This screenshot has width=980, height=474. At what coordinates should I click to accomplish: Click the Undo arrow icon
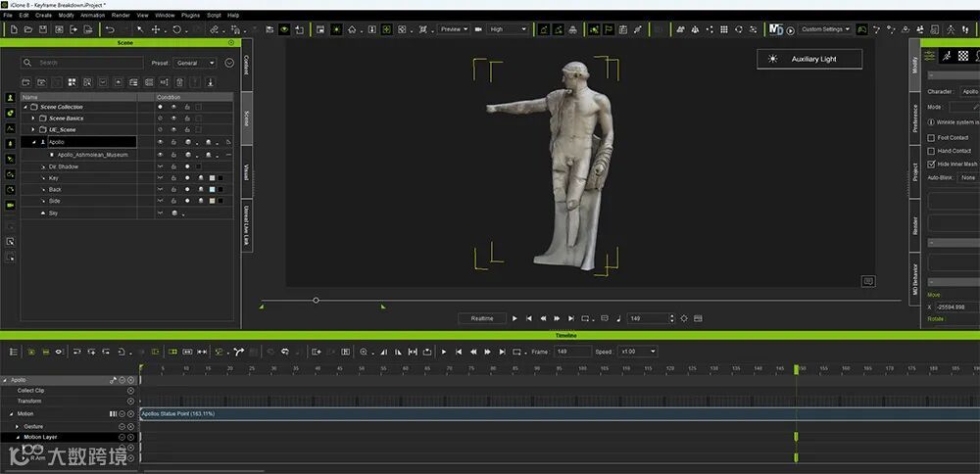click(110, 29)
